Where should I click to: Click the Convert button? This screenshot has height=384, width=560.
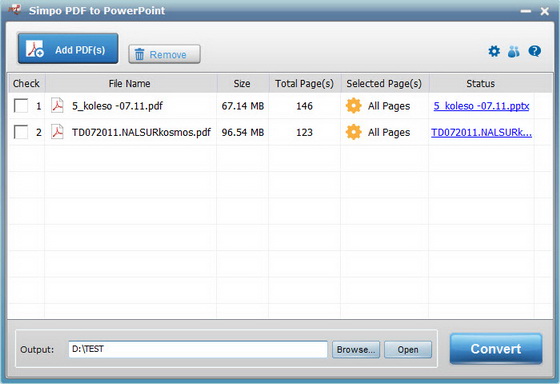[x=496, y=349]
